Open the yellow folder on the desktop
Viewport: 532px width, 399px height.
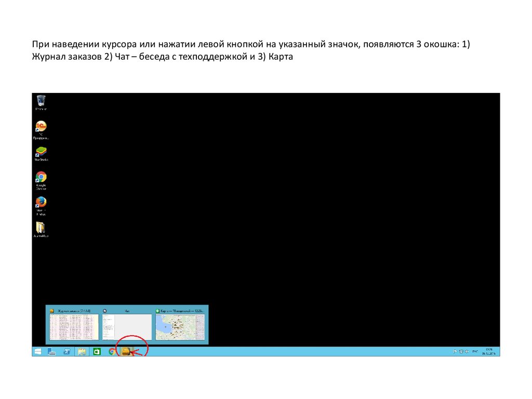click(x=41, y=228)
